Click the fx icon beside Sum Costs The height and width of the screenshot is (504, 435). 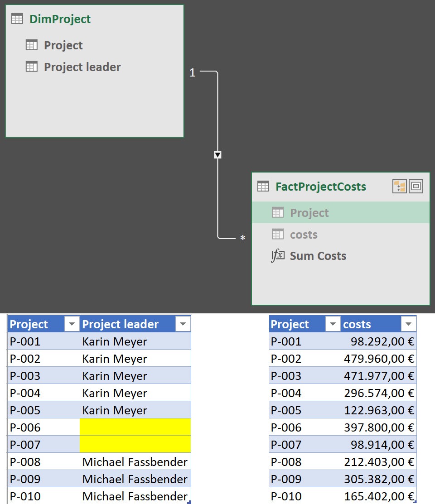tap(277, 256)
